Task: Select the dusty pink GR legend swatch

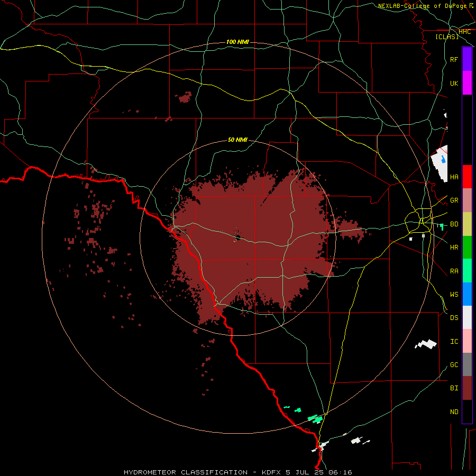Action: (x=467, y=200)
